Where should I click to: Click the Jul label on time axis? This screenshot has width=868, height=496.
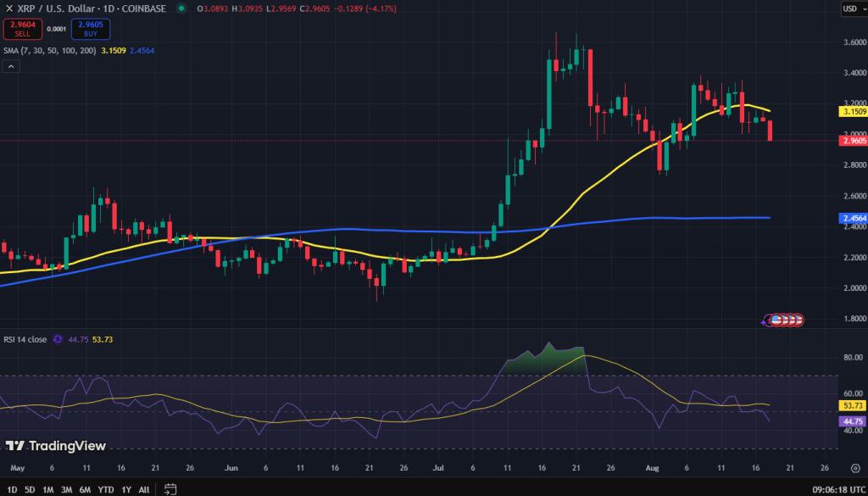[x=439, y=468]
